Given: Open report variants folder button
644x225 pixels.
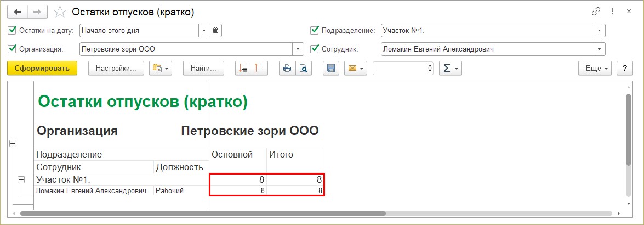Looking at the screenshot, I should (161, 68).
